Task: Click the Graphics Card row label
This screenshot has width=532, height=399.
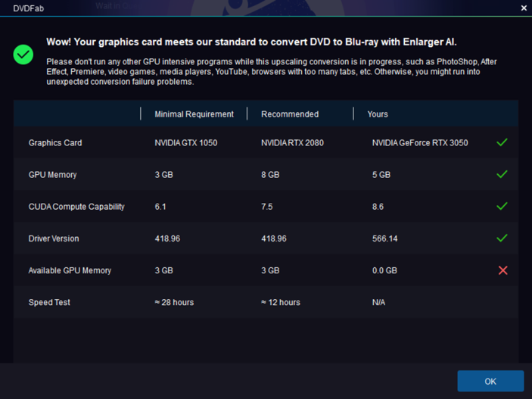Action: (55, 142)
